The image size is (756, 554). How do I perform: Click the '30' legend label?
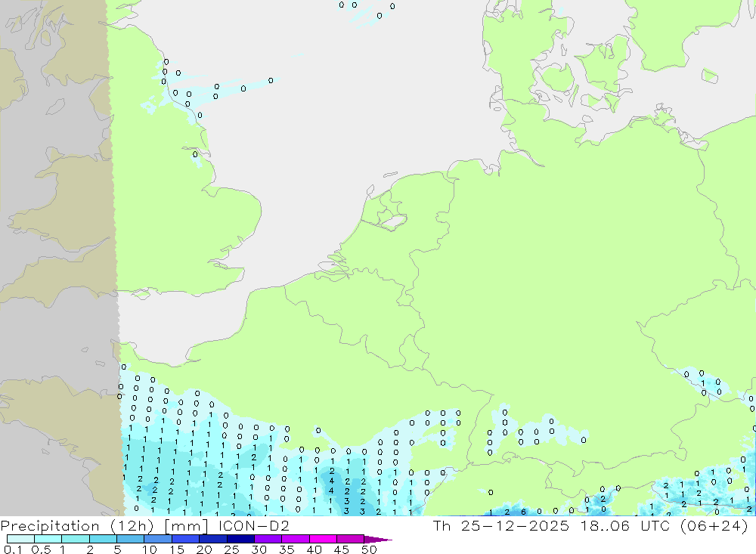point(259,549)
